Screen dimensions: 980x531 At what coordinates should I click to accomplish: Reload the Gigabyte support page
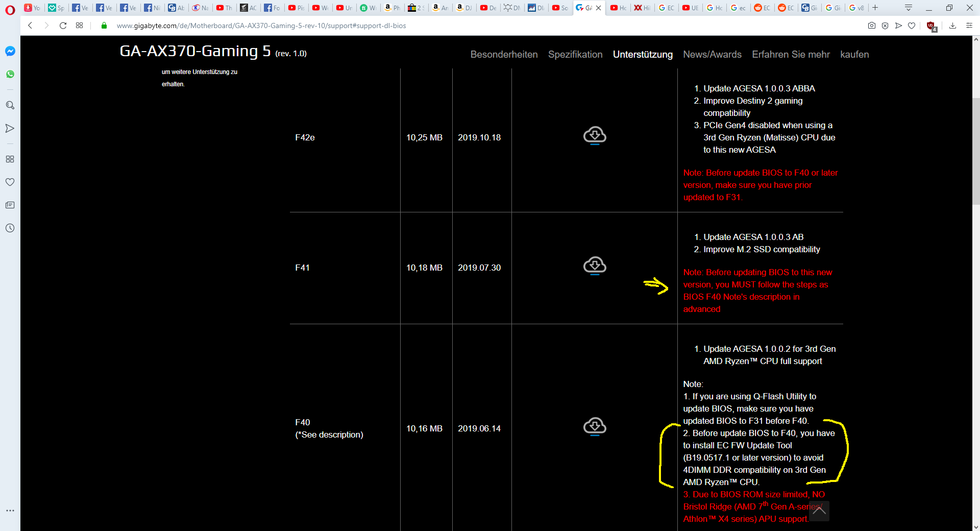click(x=63, y=26)
